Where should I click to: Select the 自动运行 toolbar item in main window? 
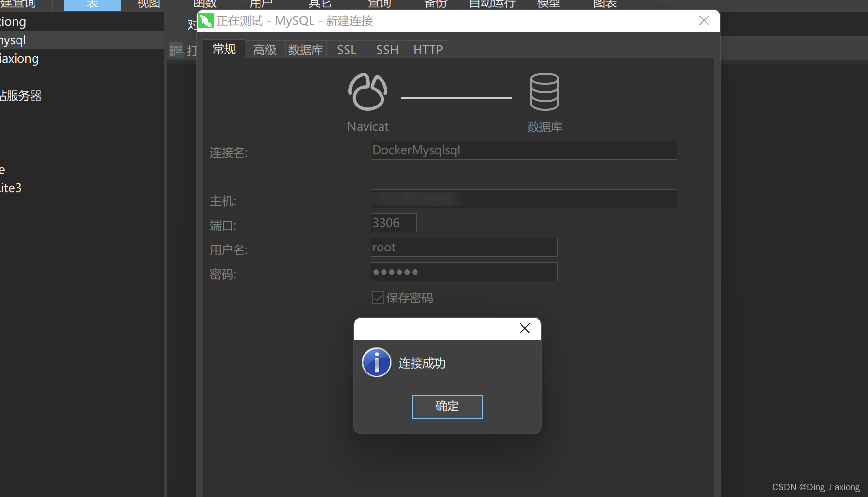492,4
